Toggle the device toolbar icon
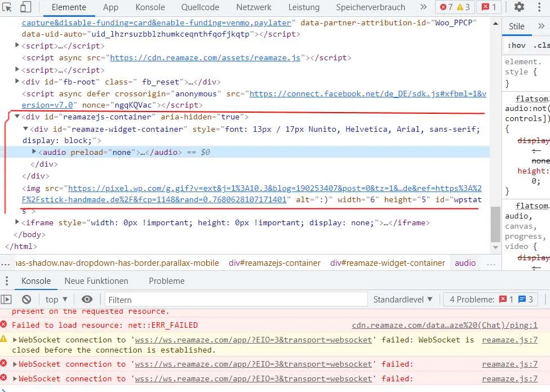This screenshot has width=550, height=392. [x=25, y=7]
